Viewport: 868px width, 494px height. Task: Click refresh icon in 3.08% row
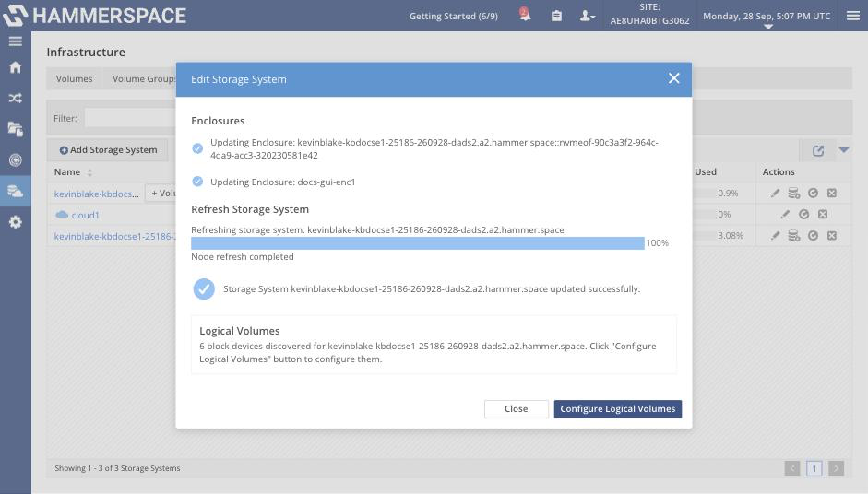(x=813, y=236)
